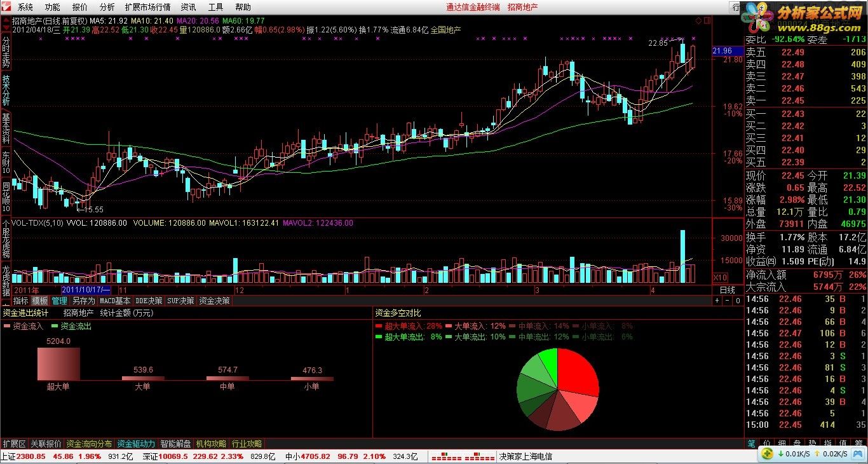This screenshot has height=464, width=868.
Task: Click the 资金流入 legend entry
Action: coord(24,326)
